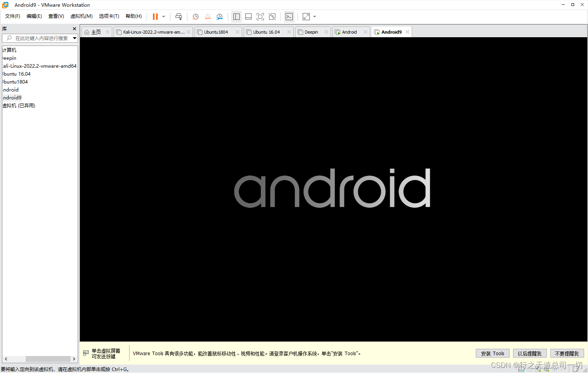The height and width of the screenshot is (373, 588).
Task: Open the 帮助(H) menu
Action: (134, 16)
